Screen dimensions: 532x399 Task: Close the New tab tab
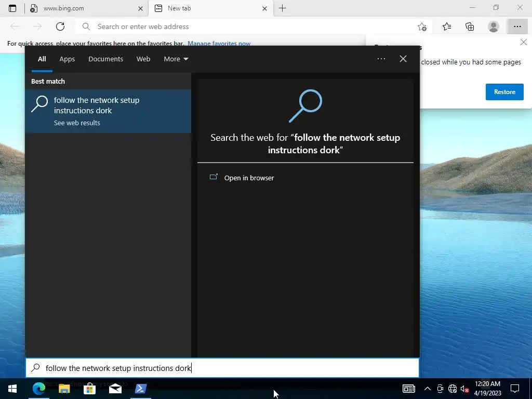pyautogui.click(x=264, y=8)
